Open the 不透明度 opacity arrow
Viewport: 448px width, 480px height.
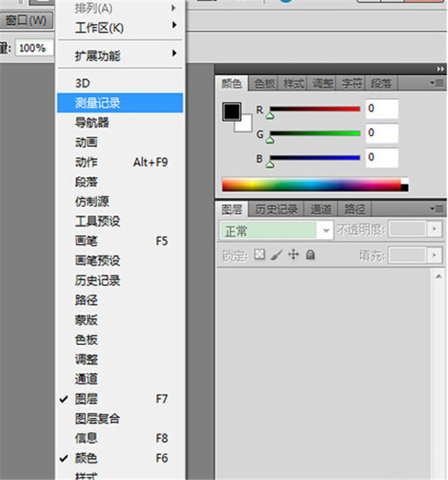(x=435, y=228)
